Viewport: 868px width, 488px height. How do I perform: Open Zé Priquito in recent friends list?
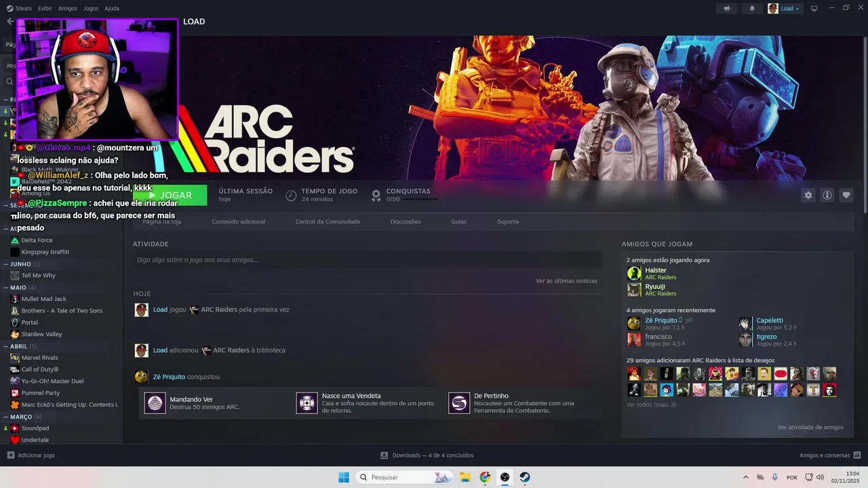[661, 320]
